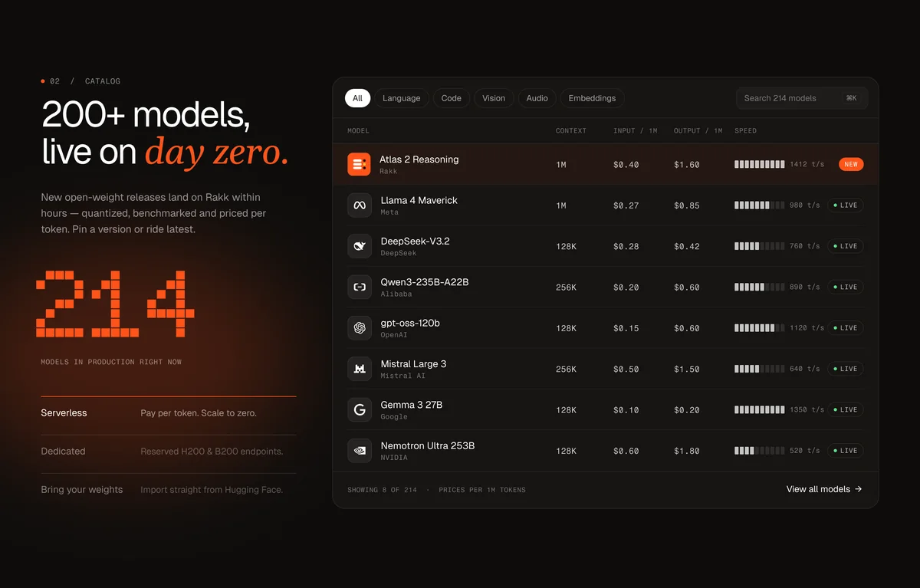The height and width of the screenshot is (588, 920).
Task: Select the All filter tab
Action: [x=357, y=98]
